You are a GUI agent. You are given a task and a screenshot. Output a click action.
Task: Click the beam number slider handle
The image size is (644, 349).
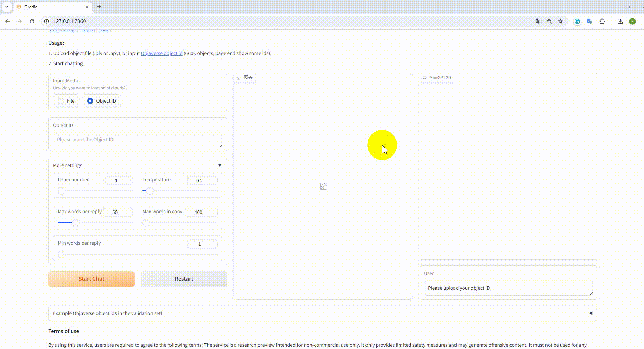(x=61, y=191)
